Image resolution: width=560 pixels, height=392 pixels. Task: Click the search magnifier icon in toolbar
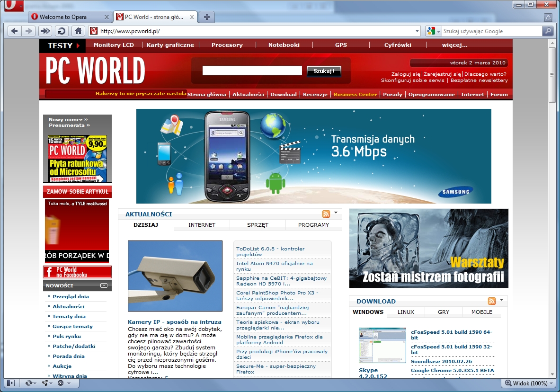(x=548, y=31)
